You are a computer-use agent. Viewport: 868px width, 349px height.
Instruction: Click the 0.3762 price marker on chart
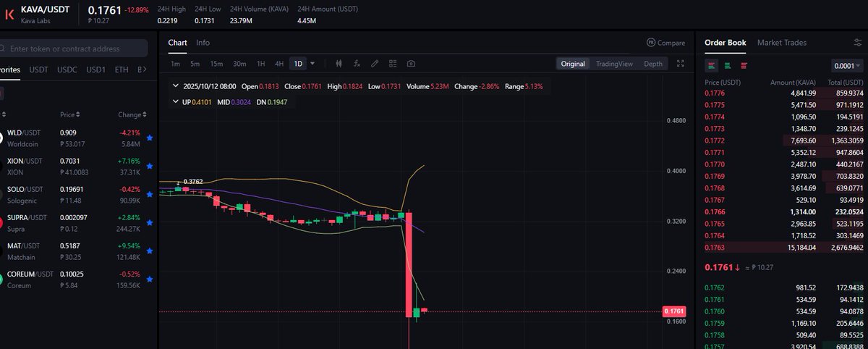192,182
